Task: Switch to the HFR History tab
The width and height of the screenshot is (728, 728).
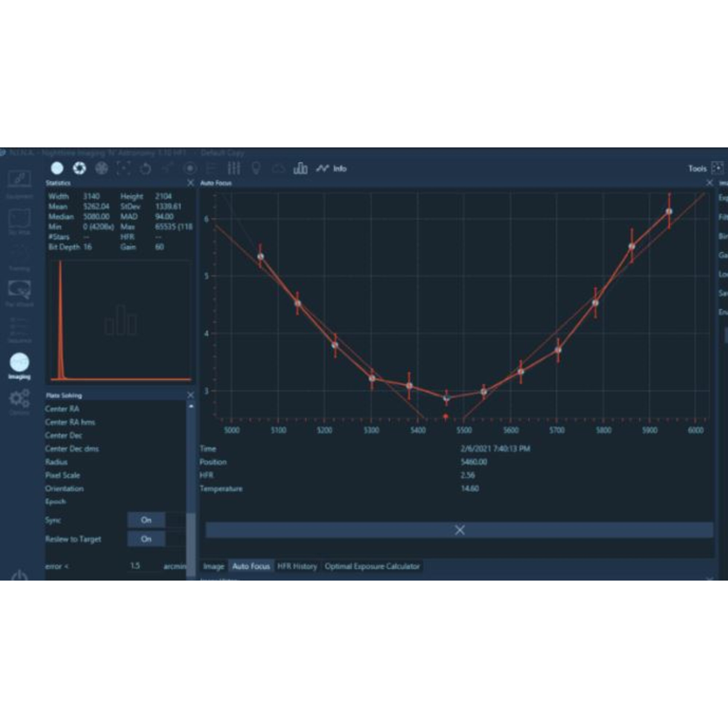Action: 297,566
